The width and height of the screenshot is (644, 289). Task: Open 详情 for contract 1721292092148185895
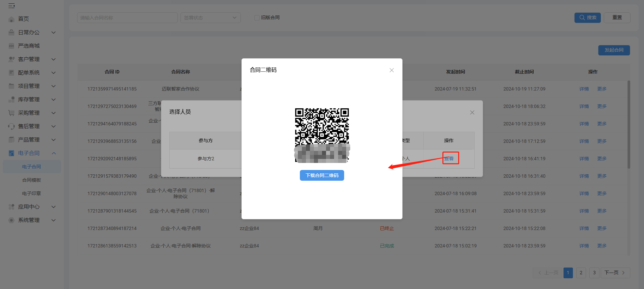pyautogui.click(x=584, y=159)
